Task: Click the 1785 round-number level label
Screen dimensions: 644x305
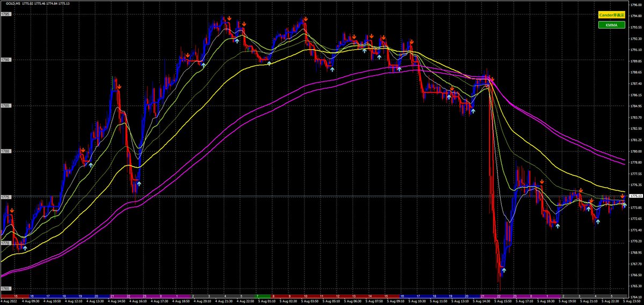Action: (5, 106)
